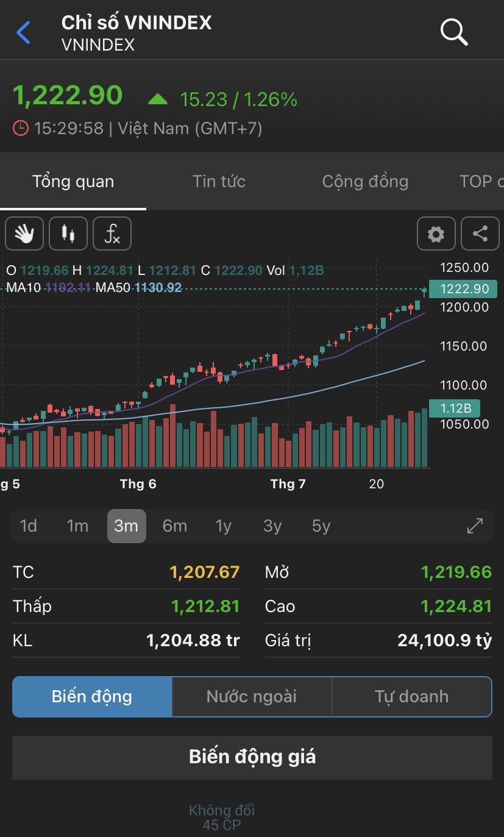Viewport: 504px width, 837px height.
Task: Select the hand pan tool icon
Action: [x=24, y=233]
